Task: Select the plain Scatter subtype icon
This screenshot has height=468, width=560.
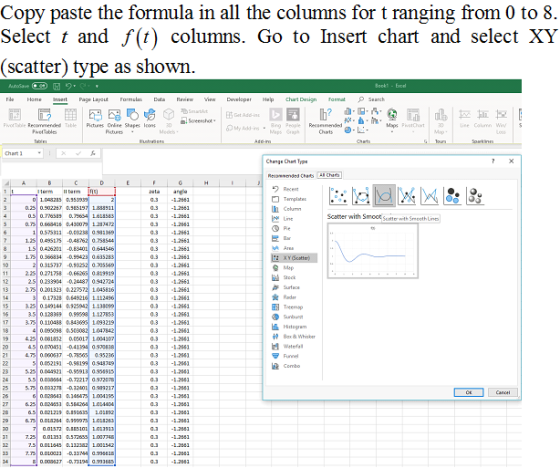Action: [x=338, y=196]
